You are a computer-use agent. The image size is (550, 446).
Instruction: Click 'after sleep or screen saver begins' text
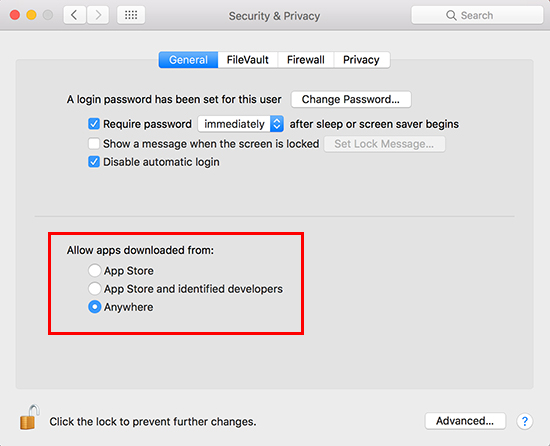[374, 124]
